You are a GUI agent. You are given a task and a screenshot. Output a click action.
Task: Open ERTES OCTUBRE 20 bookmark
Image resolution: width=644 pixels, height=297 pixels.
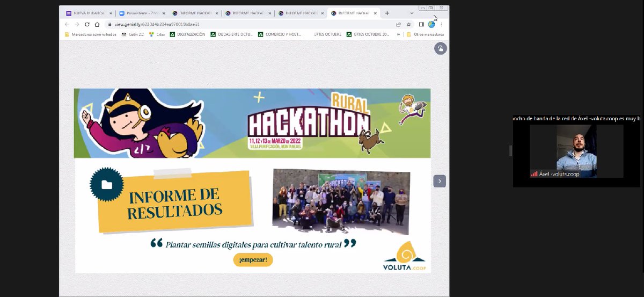[368, 34]
